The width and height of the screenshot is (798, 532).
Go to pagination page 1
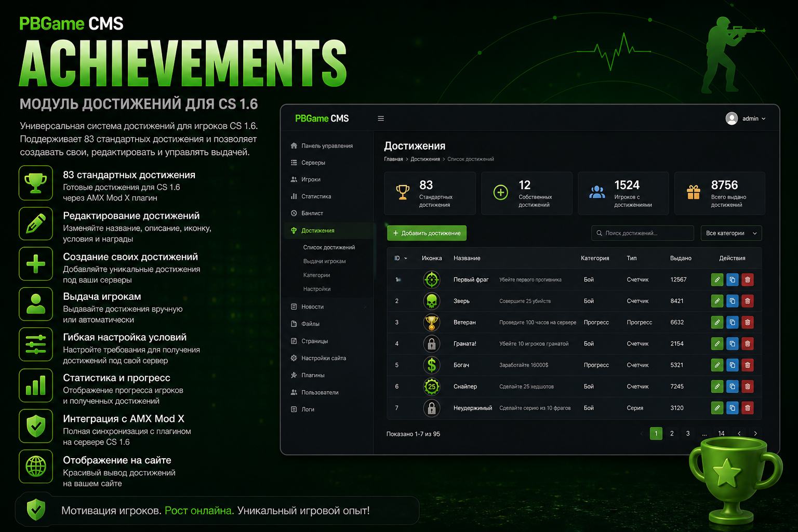pos(656,433)
